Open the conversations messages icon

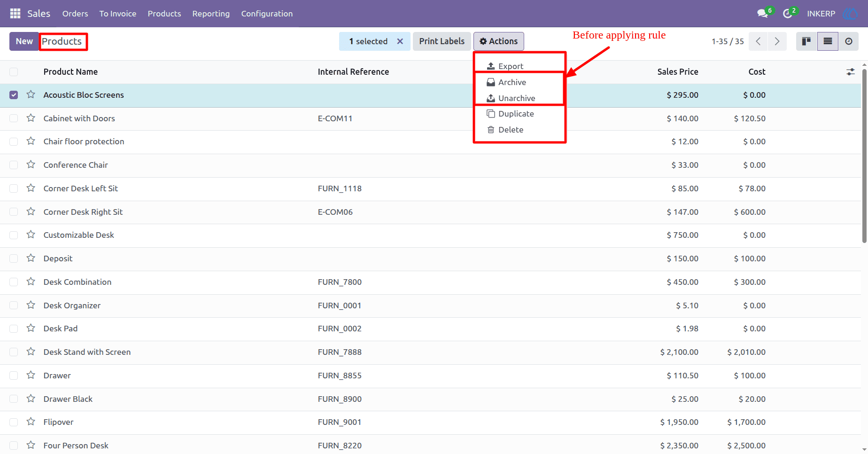(763, 14)
